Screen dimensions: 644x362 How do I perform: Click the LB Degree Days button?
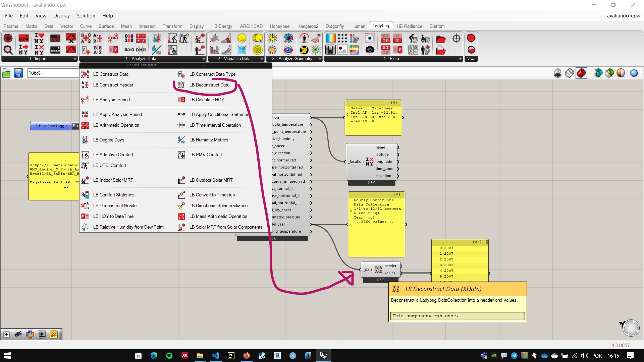tap(108, 140)
